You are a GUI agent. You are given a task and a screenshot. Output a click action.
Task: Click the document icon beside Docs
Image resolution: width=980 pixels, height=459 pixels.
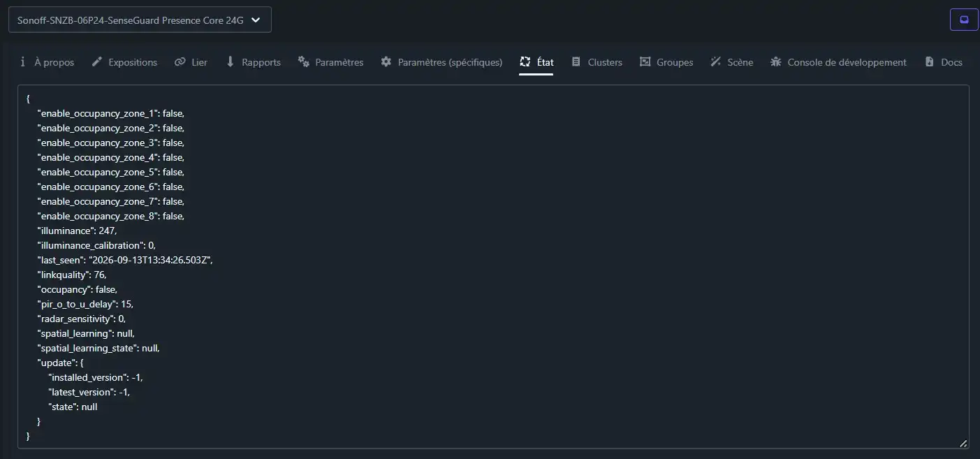pos(930,62)
